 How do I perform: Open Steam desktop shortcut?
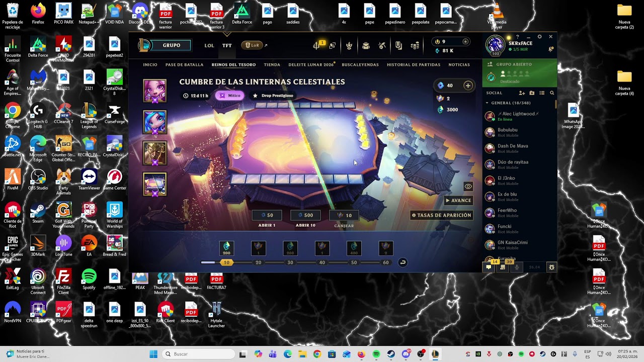click(38, 213)
